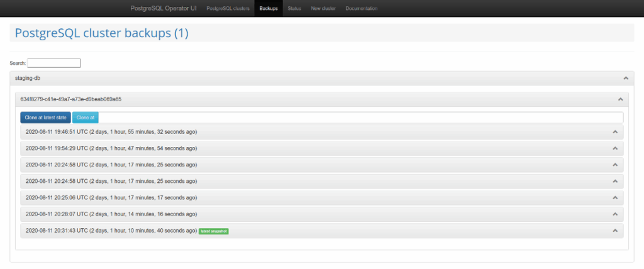Collapse the staging-db cluster chevron
The width and height of the screenshot is (644, 269).
(625, 79)
